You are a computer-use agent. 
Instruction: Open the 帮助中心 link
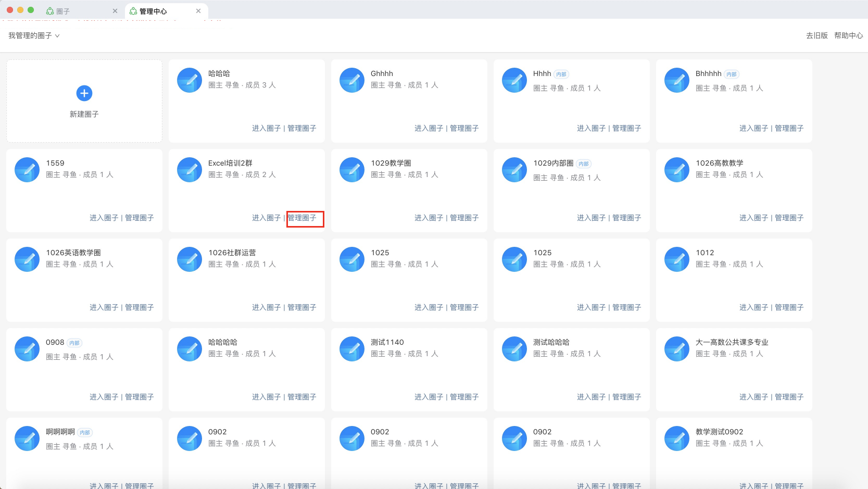click(848, 35)
